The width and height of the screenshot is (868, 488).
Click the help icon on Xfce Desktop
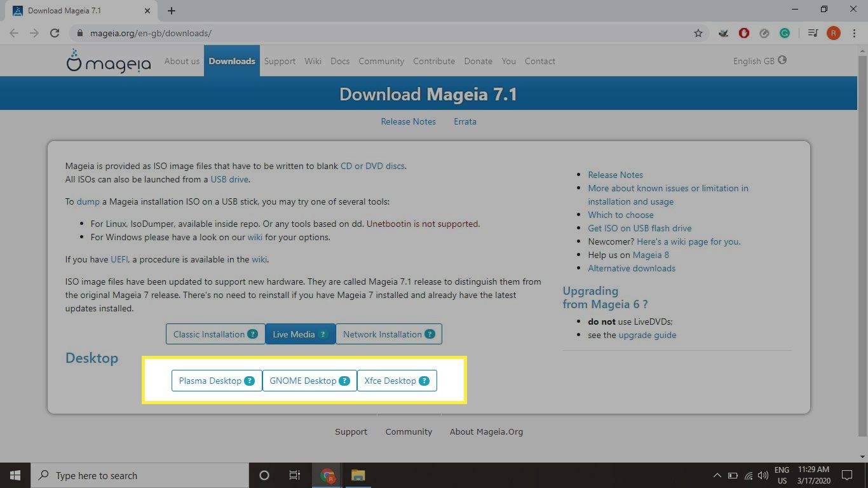point(424,381)
